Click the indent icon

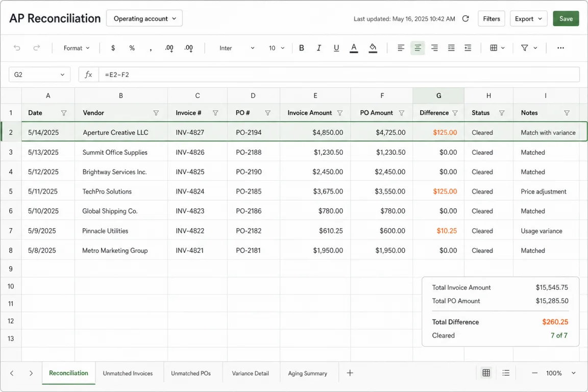(468, 48)
